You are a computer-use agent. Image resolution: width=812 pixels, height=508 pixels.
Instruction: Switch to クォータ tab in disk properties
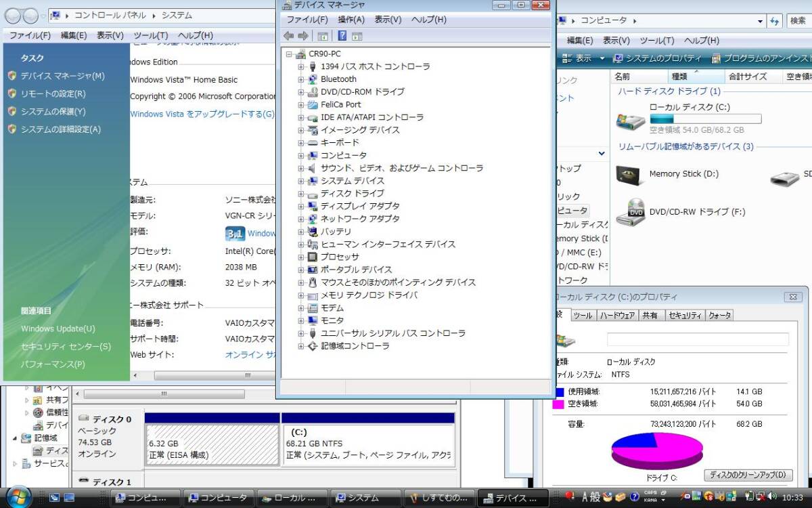(x=719, y=316)
